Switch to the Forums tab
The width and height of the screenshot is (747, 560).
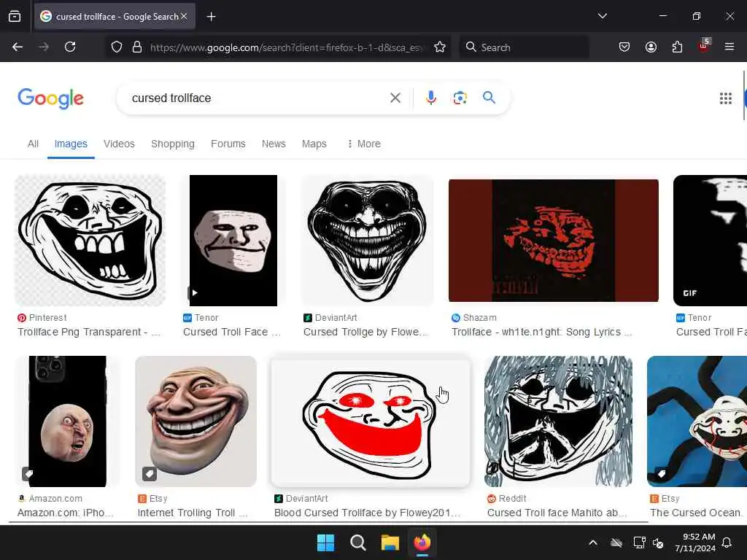click(x=228, y=144)
